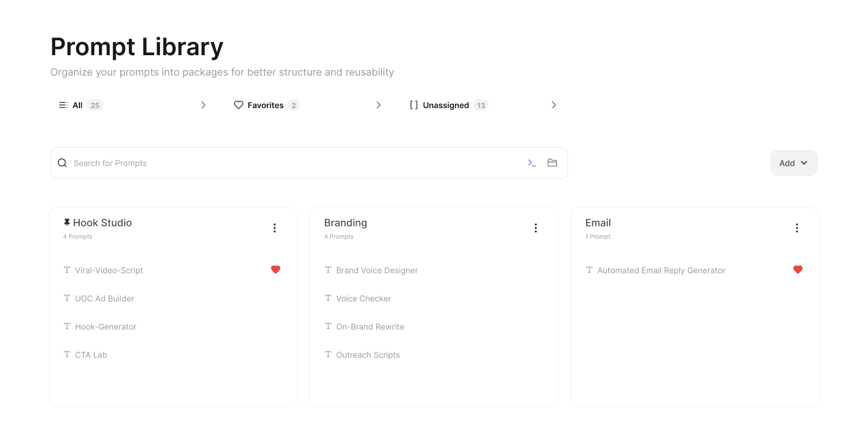Screen dimensions: 868x441
Task: Expand the Unassigned filter with its chevron
Action: (x=553, y=105)
